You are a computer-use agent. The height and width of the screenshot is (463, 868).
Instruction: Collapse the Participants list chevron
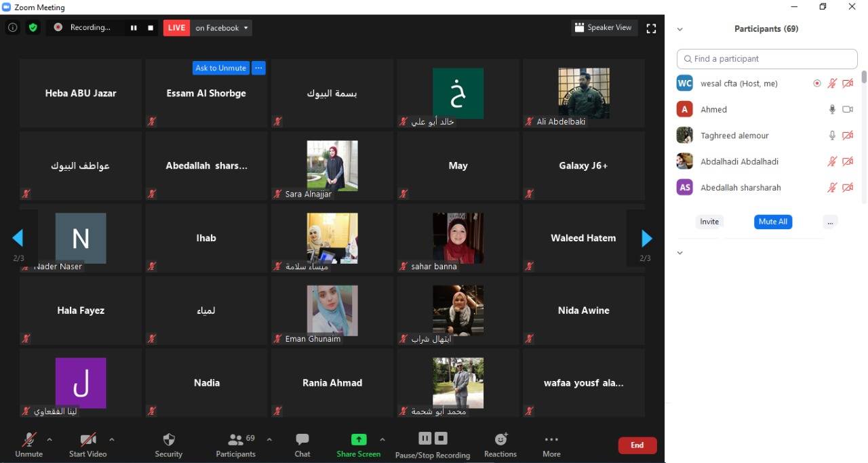679,29
